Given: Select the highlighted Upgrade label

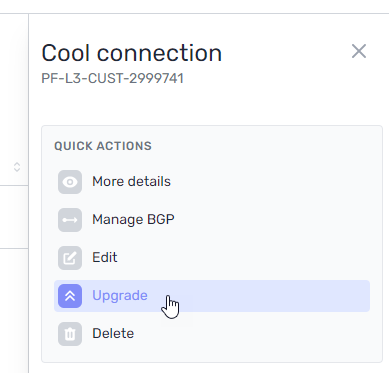Looking at the screenshot, I should point(120,296).
